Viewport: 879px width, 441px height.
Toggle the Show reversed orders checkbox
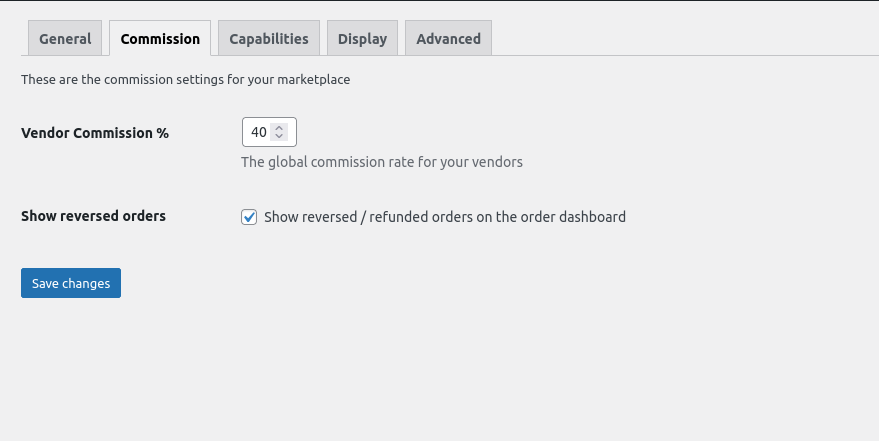coord(249,217)
